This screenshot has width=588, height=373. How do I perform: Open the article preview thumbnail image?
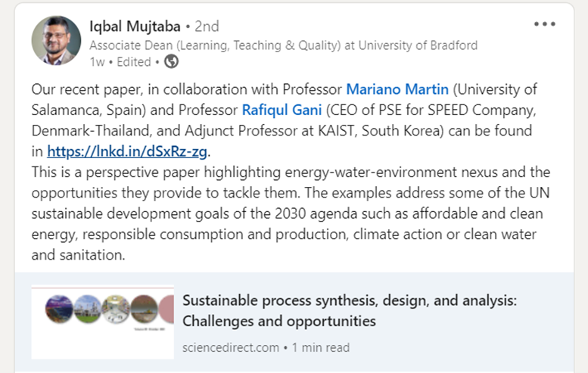point(103,322)
